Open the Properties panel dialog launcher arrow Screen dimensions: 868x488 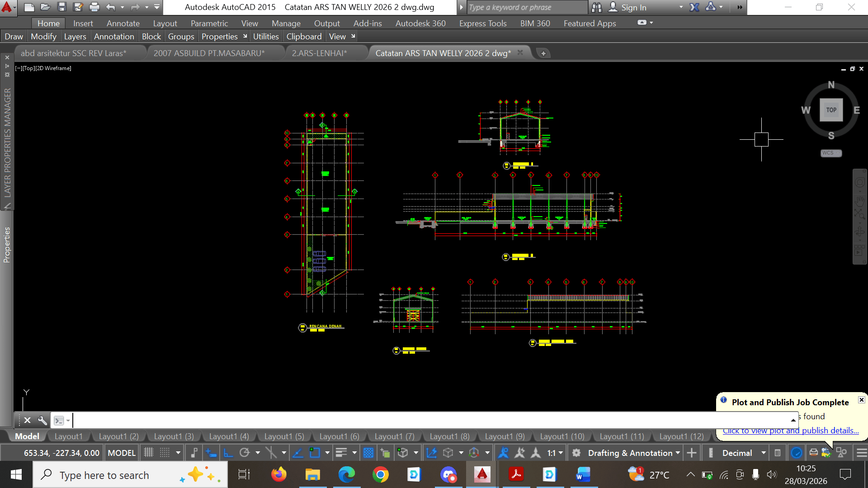click(245, 36)
